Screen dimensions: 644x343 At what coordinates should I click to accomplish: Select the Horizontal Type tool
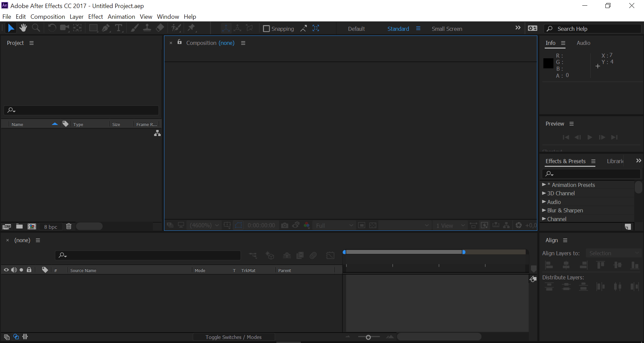tap(119, 28)
